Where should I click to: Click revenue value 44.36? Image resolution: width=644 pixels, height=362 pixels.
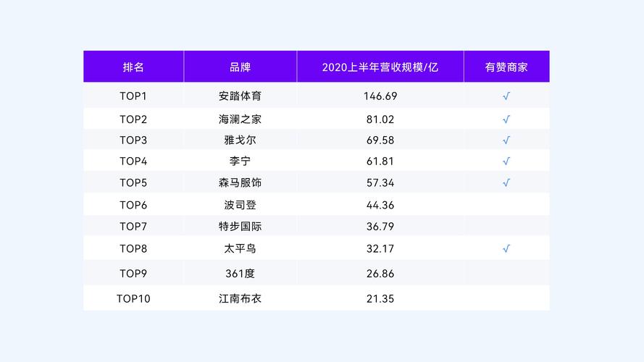(380, 205)
